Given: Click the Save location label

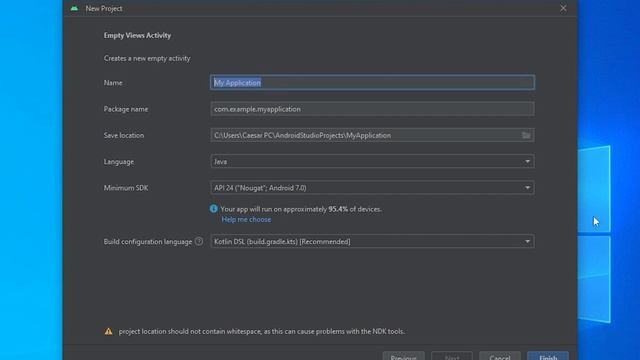Looking at the screenshot, I should (124, 135).
